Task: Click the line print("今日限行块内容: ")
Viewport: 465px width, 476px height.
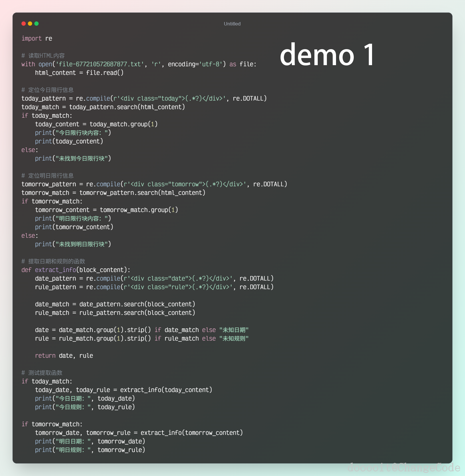Action: coord(73,133)
